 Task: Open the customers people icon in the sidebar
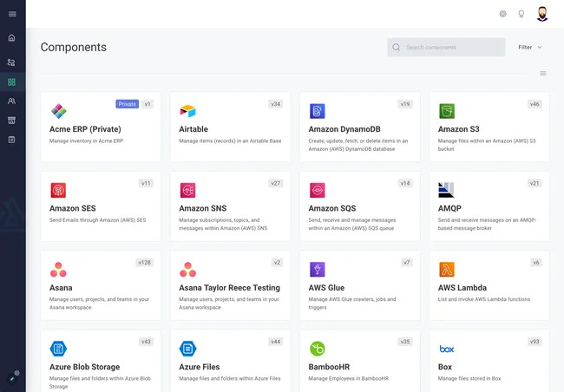(12, 101)
